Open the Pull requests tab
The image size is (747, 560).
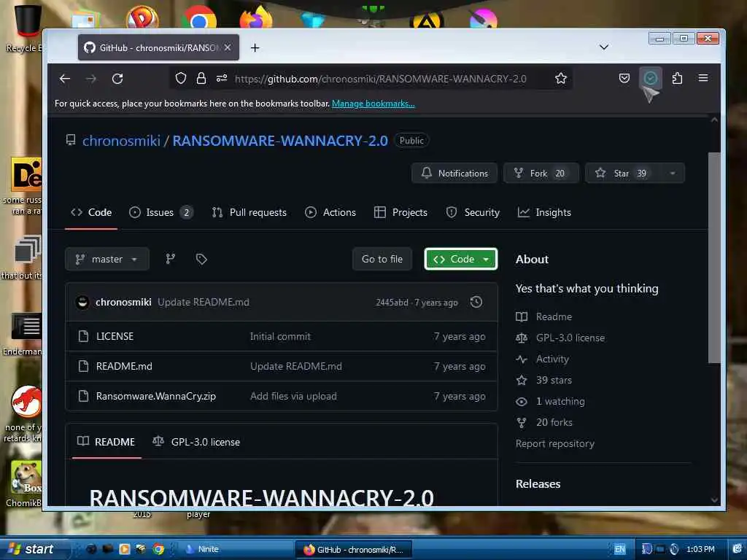pos(249,212)
